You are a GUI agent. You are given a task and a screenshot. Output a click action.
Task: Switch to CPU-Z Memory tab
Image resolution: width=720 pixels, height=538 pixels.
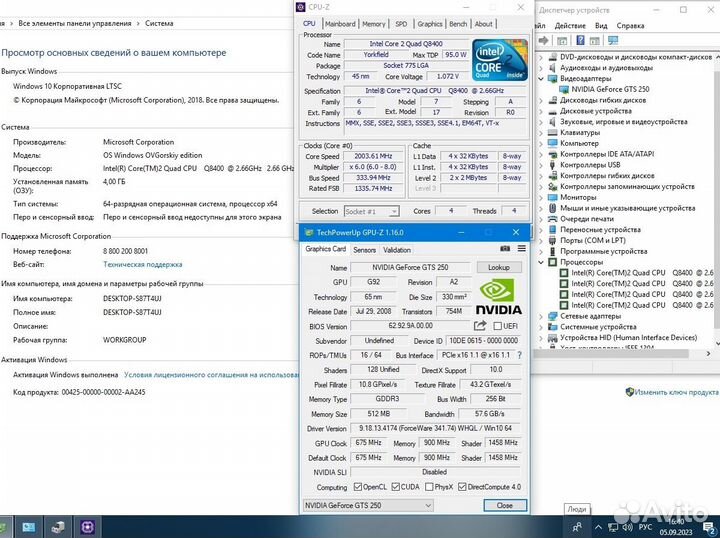click(374, 24)
